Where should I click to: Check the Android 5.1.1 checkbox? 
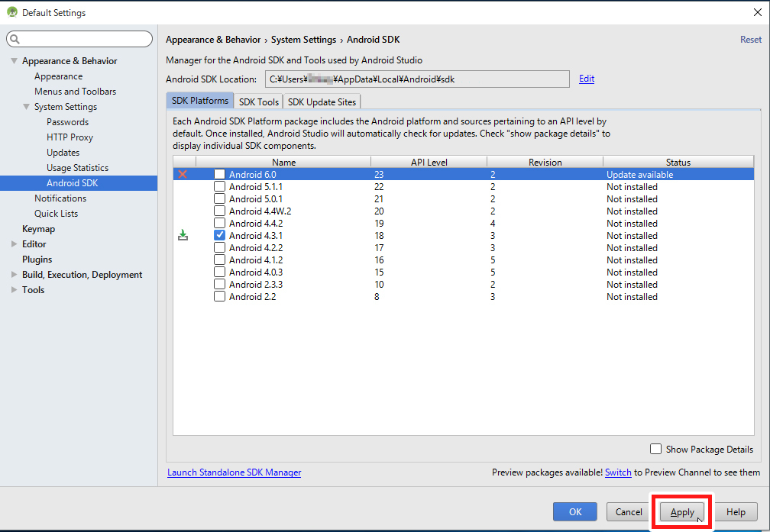pos(219,186)
